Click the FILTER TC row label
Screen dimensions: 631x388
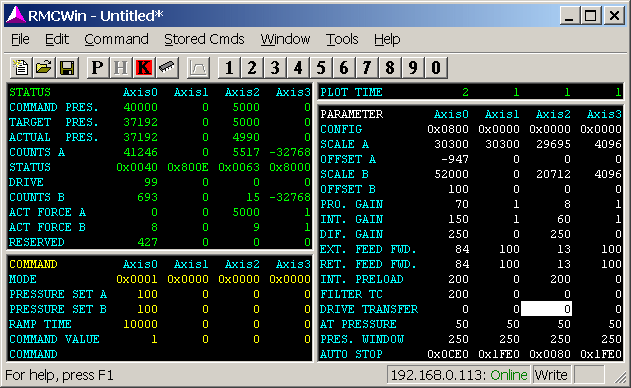tap(351, 294)
